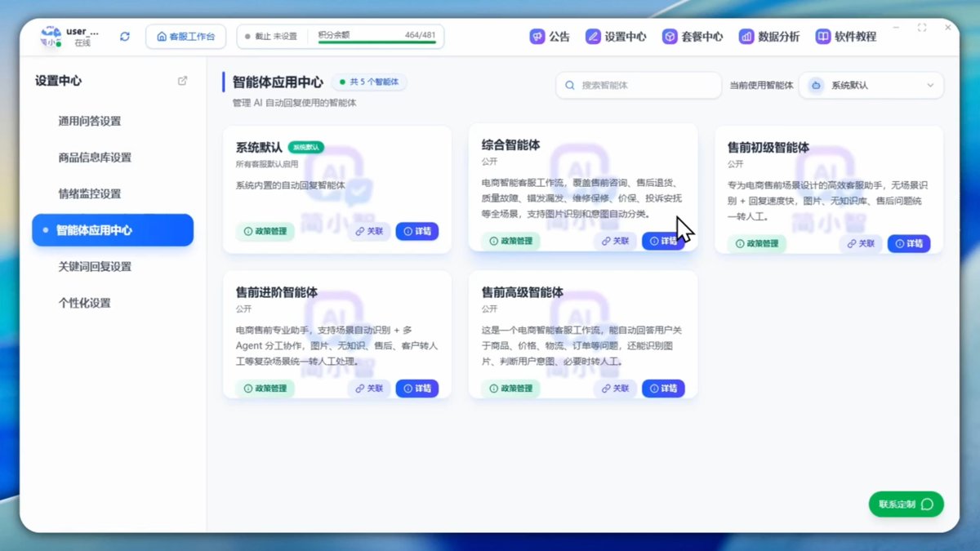Click the 数据分析 chart icon
This screenshot has height=551, width=980.
[746, 37]
